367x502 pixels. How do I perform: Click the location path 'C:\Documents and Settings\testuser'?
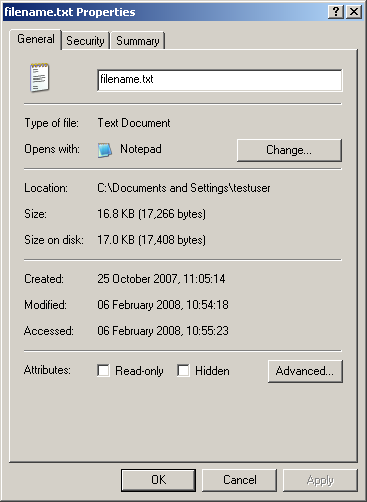(184, 188)
